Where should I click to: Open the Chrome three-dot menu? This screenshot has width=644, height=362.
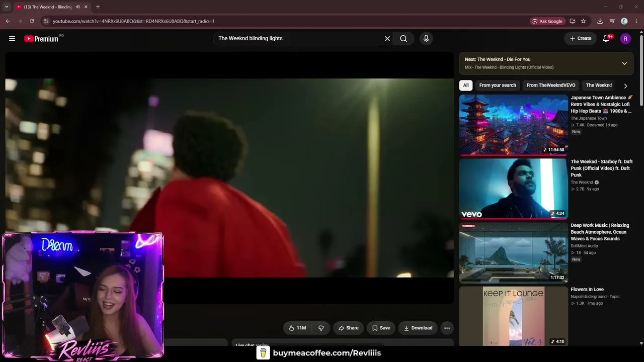tap(636, 21)
